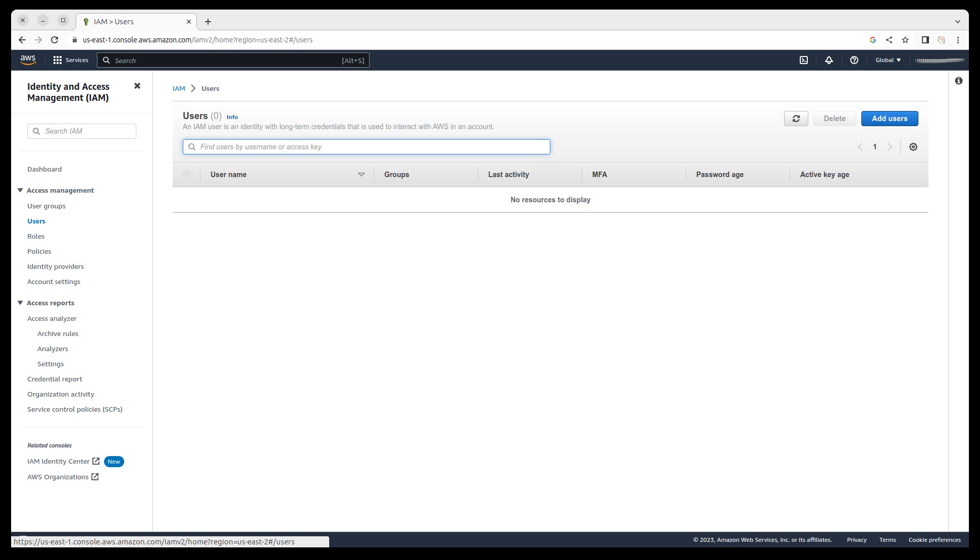Open the Privacy footer link
This screenshot has height=560, width=980.
857,540
